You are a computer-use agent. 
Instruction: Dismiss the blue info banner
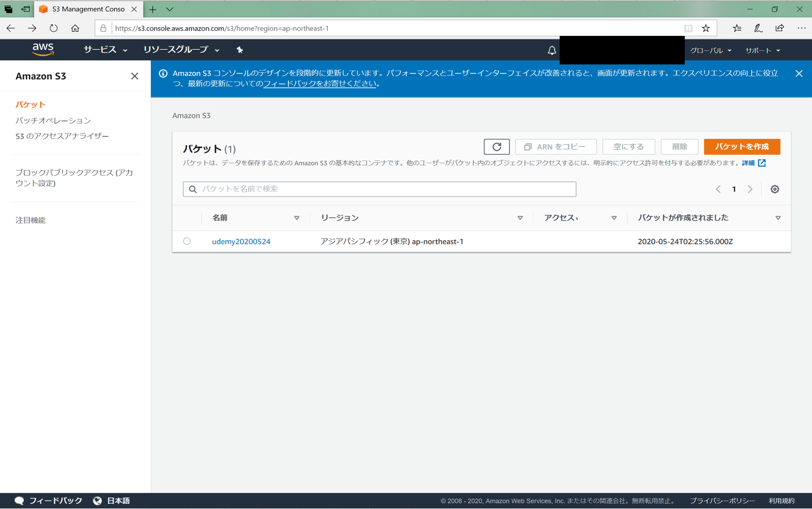pos(799,73)
